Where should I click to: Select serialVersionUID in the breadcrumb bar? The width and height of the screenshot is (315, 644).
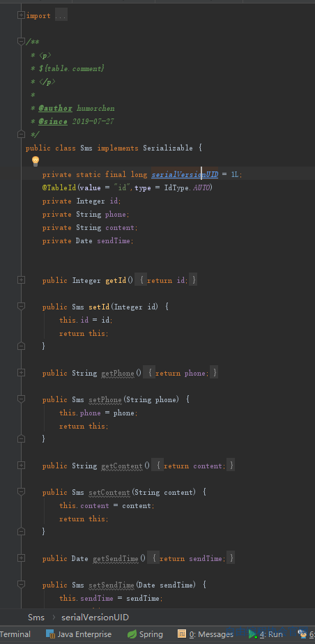click(x=95, y=618)
